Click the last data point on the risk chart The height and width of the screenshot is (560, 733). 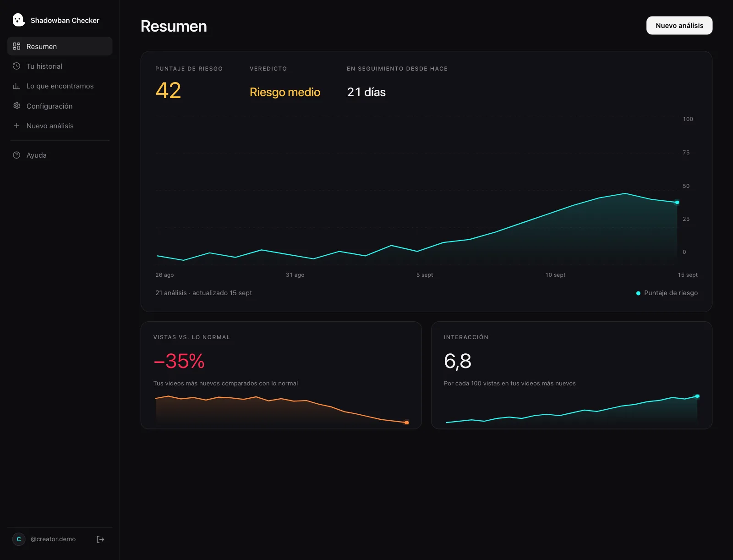[x=677, y=202]
